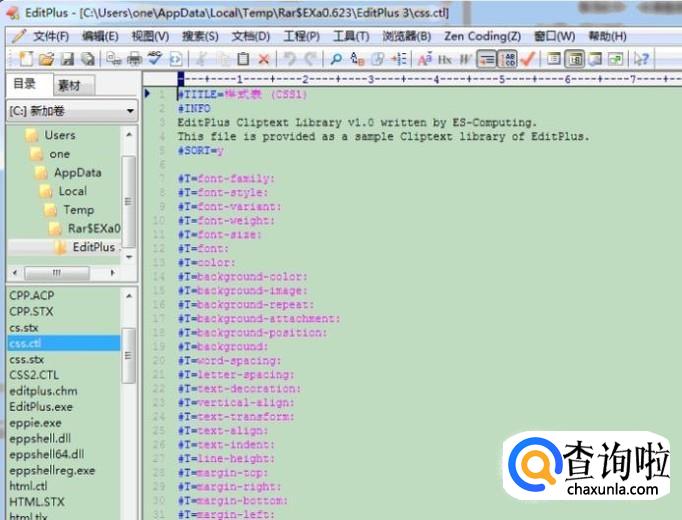Run the ABC spell check icon

click(154, 59)
